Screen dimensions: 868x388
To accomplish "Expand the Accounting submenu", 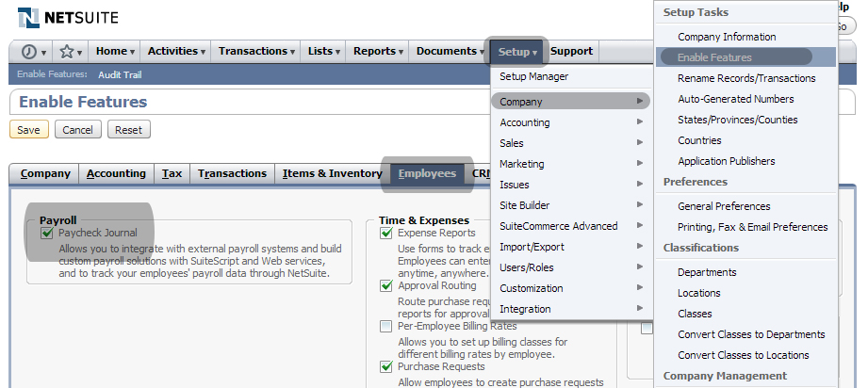I will (571, 122).
